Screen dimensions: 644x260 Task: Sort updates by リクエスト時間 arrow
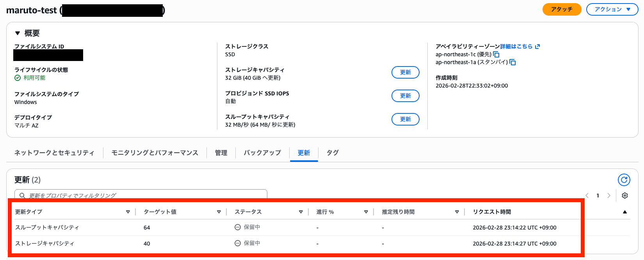pyautogui.click(x=625, y=212)
